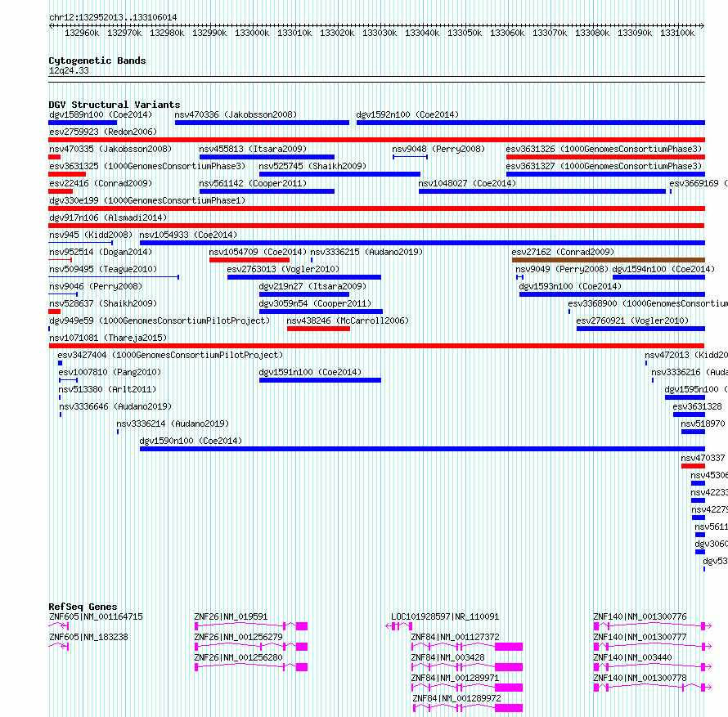
Task: Select dgv1591n100 (Coe2014) label
Action: pos(310,372)
